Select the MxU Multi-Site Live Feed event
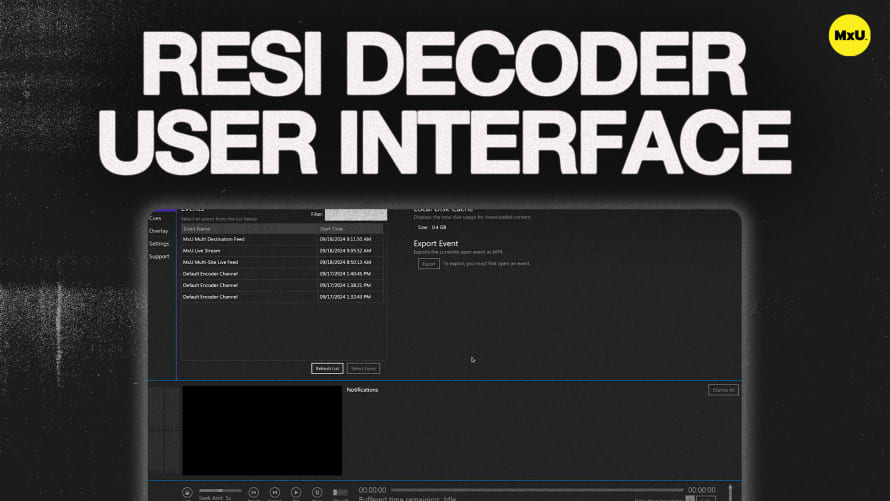This screenshot has height=501, width=890. (282, 262)
